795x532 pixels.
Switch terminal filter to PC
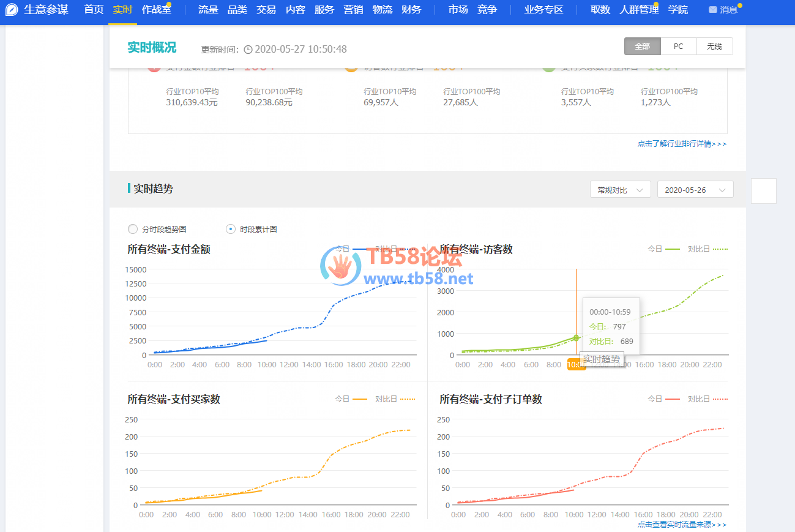(x=678, y=47)
